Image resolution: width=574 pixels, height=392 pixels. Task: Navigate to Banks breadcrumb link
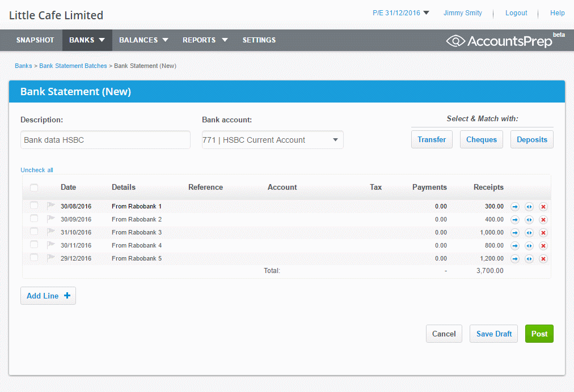tap(23, 66)
